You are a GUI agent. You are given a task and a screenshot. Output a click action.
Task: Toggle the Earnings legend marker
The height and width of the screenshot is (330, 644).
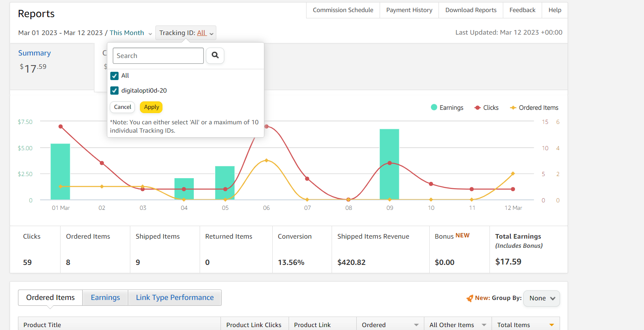click(434, 108)
